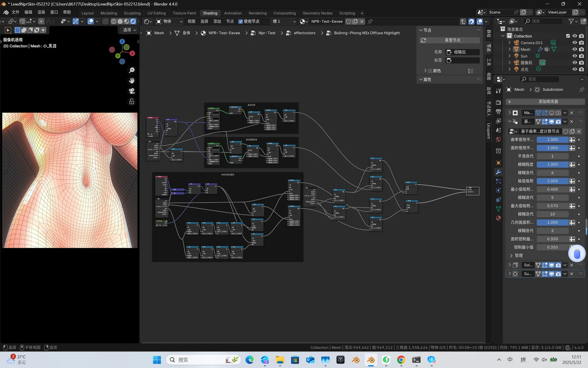
Task: Expand the 颜色 section in node sidebar
Action: point(425,70)
